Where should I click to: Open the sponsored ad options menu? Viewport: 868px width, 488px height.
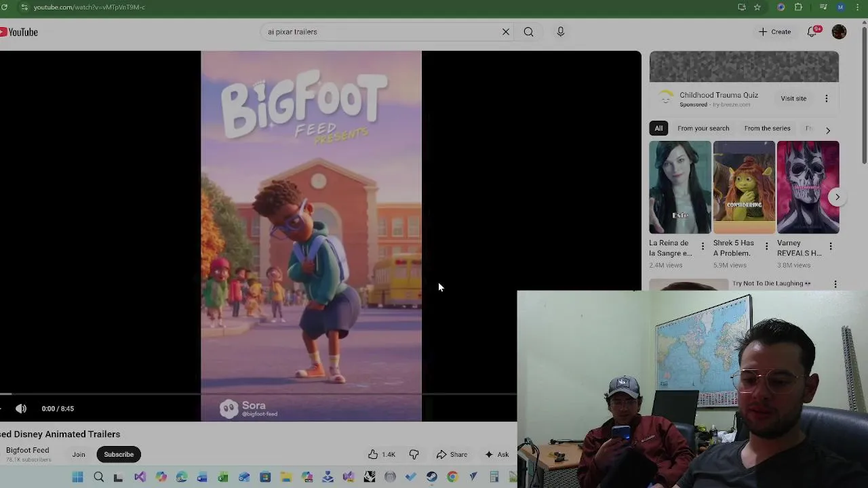(827, 98)
